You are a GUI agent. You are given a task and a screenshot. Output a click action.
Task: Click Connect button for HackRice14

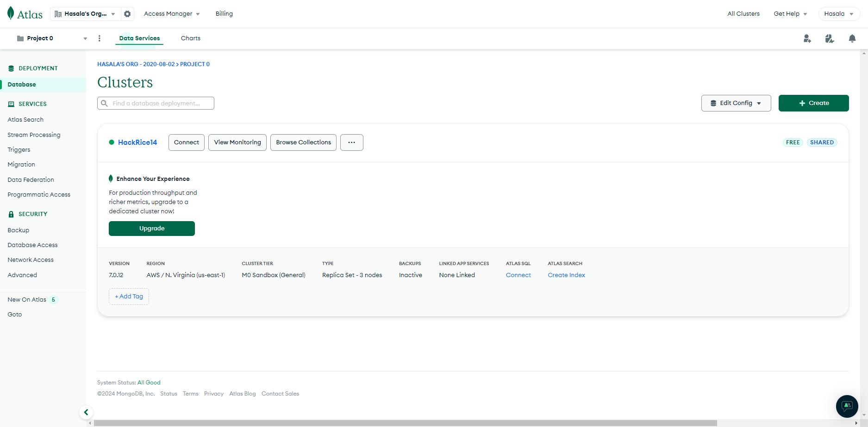[x=187, y=142]
